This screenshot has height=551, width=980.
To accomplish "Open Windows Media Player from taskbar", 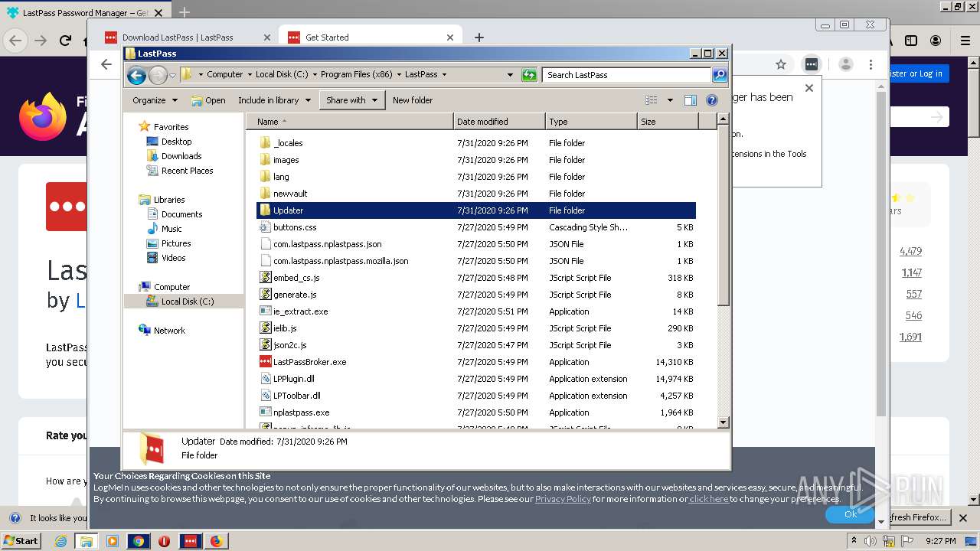I will pos(113,540).
